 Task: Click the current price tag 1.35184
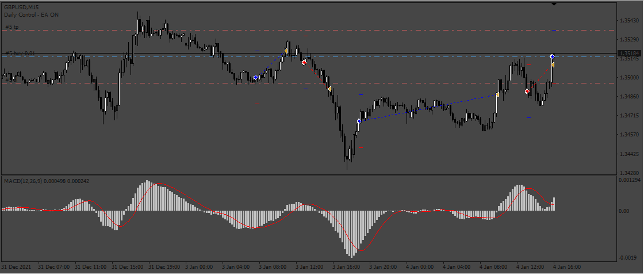[630, 54]
